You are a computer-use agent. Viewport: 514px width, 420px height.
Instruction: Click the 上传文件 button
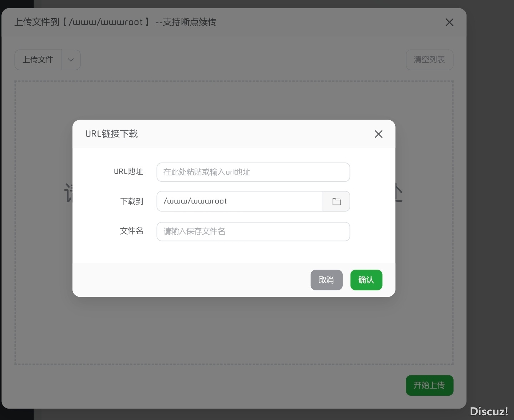tap(38, 60)
